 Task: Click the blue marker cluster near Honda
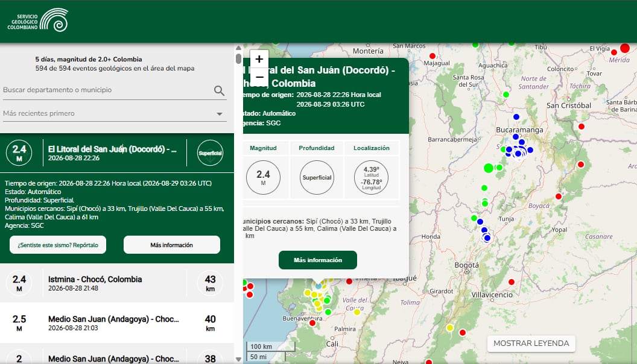click(487, 237)
